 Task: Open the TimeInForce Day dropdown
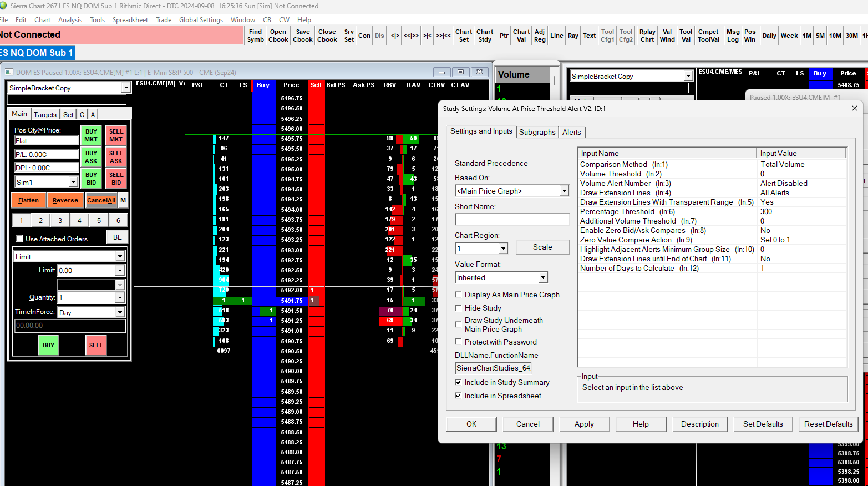[120, 312]
